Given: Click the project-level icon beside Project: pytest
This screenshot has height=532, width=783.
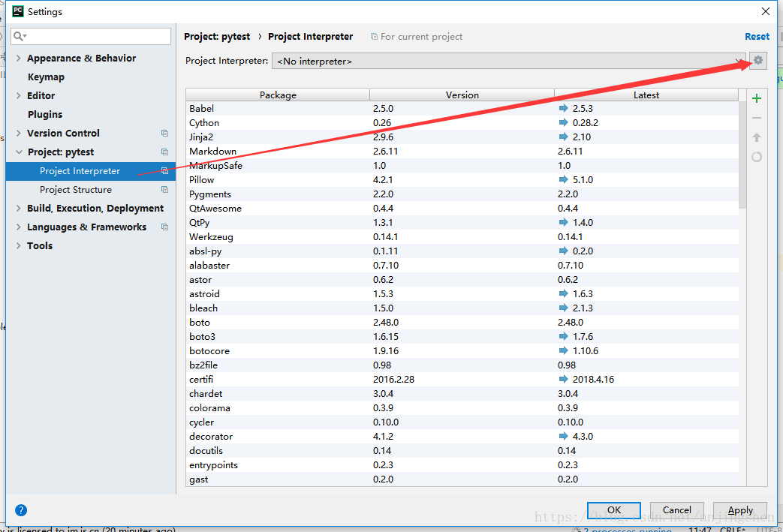Looking at the screenshot, I should point(165,152).
